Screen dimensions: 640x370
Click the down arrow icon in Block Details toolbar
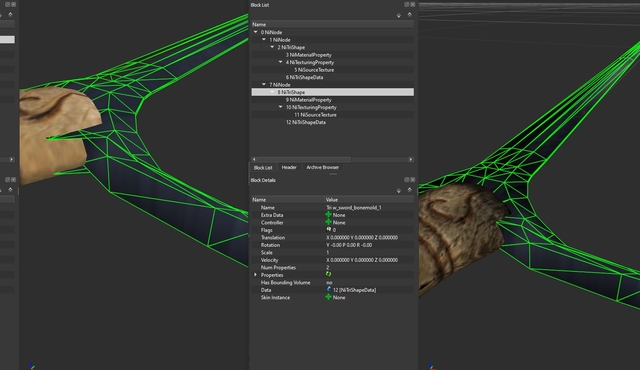tap(399, 191)
